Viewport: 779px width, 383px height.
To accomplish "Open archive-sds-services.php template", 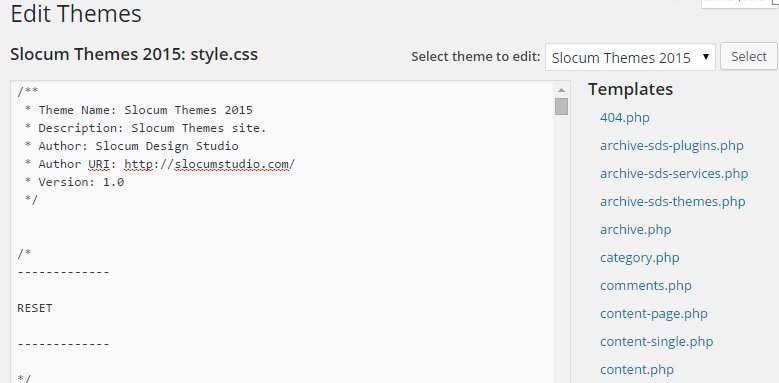I will [x=674, y=173].
